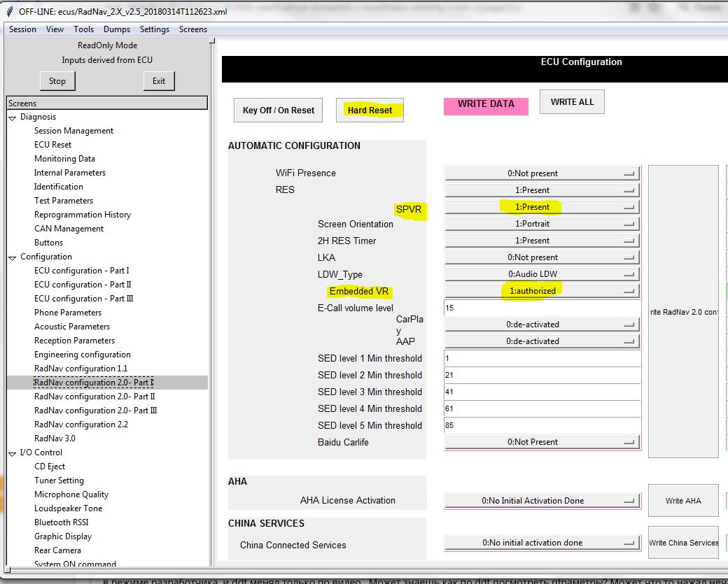This screenshot has width=728, height=584.
Task: Click the WRITE ALL button
Action: tap(572, 102)
